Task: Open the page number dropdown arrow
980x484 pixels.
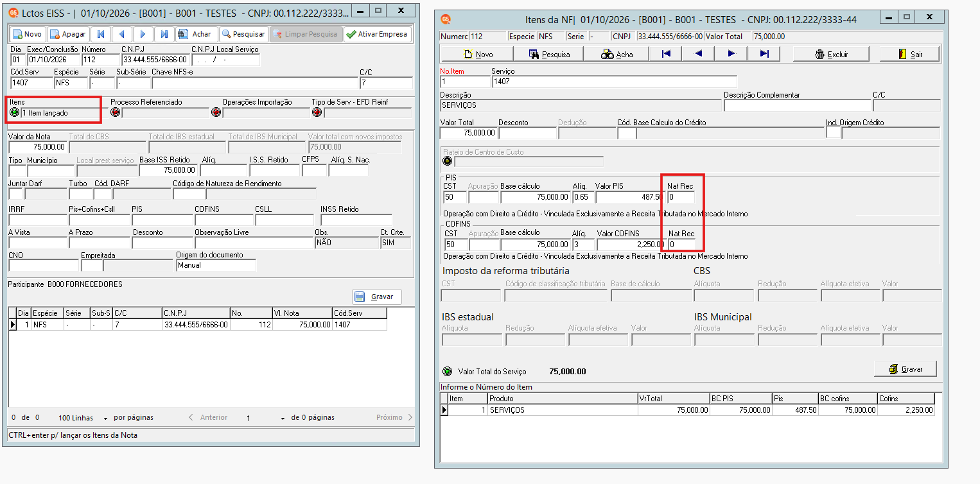Action: pyautogui.click(x=282, y=418)
